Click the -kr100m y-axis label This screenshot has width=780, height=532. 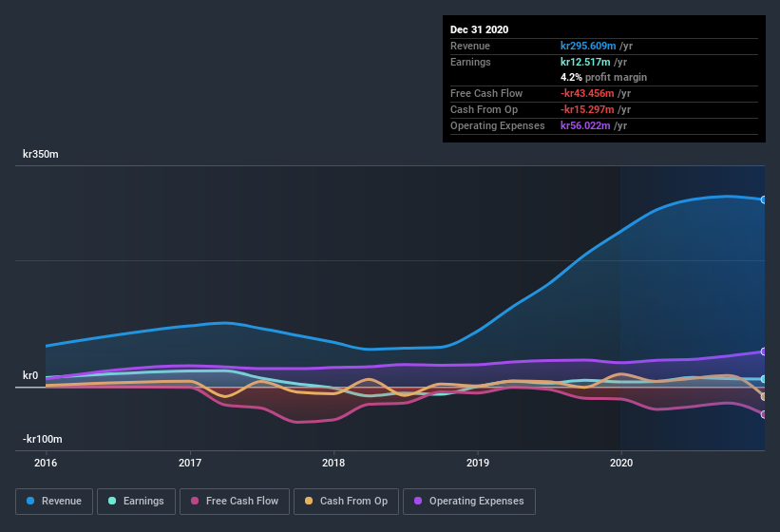[43, 439]
